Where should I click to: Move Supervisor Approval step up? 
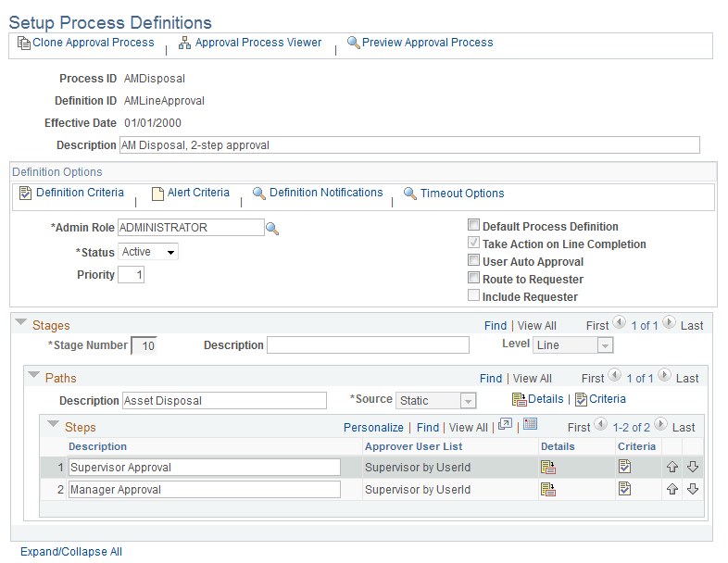(x=672, y=467)
